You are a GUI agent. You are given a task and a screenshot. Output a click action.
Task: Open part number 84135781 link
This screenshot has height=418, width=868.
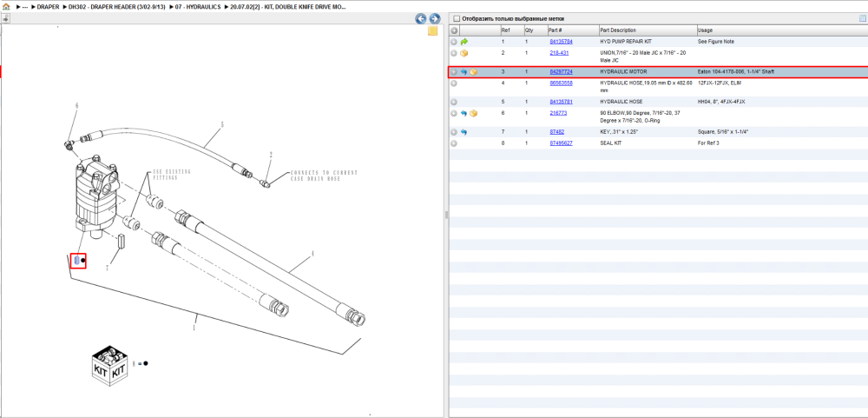tap(561, 102)
